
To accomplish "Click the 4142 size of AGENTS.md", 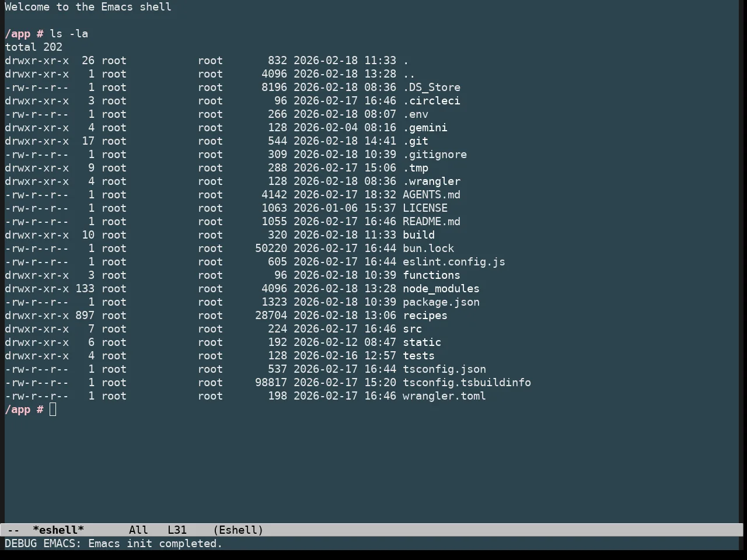I will (274, 195).
